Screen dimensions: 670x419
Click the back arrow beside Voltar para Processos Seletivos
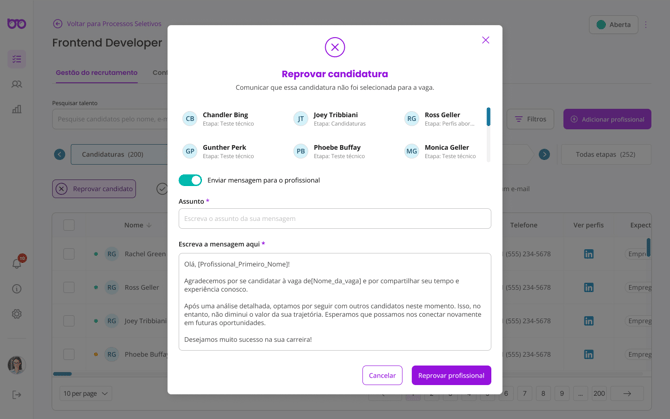58,24
